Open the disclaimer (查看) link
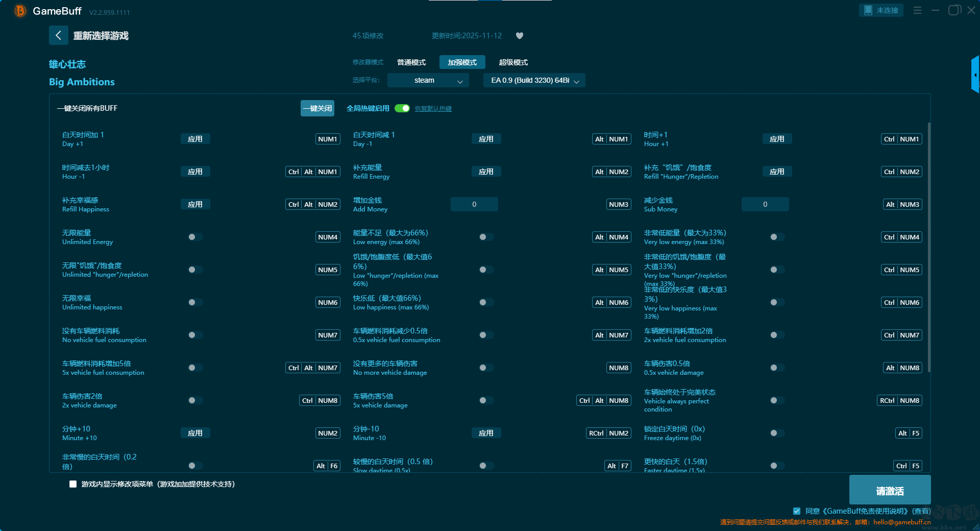The width and height of the screenshot is (980, 531). [x=922, y=511]
